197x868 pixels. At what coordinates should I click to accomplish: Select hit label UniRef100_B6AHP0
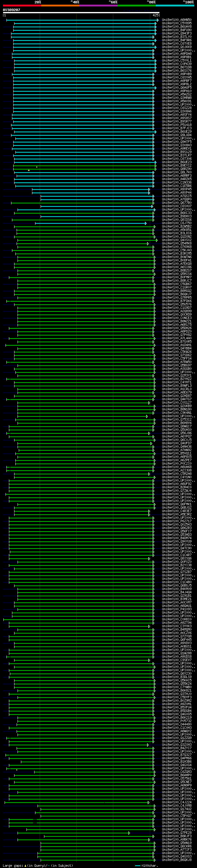coord(176,775)
